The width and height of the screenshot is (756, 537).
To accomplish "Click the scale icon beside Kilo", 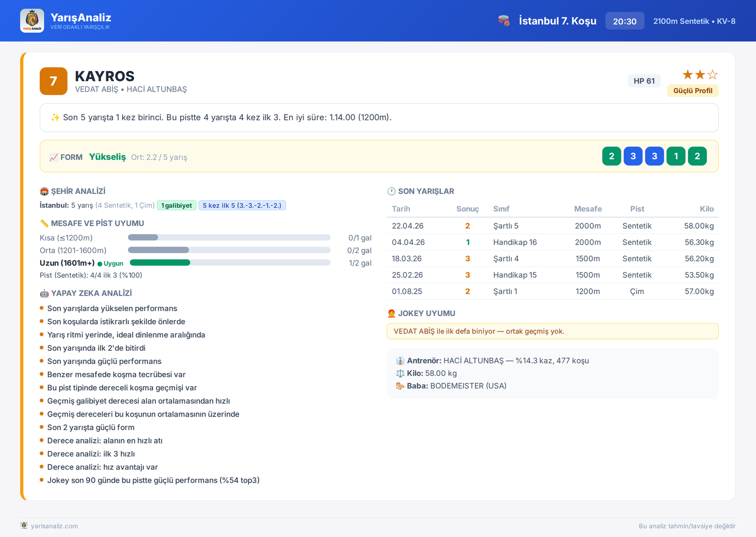I will click(400, 374).
